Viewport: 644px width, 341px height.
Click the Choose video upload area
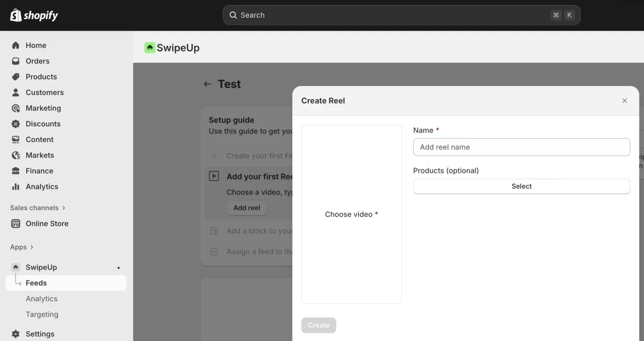pyautogui.click(x=351, y=214)
